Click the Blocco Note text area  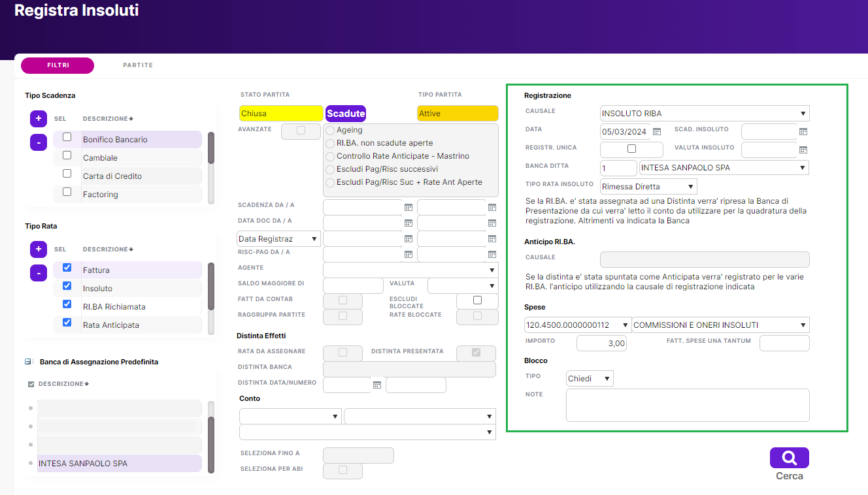pos(688,406)
